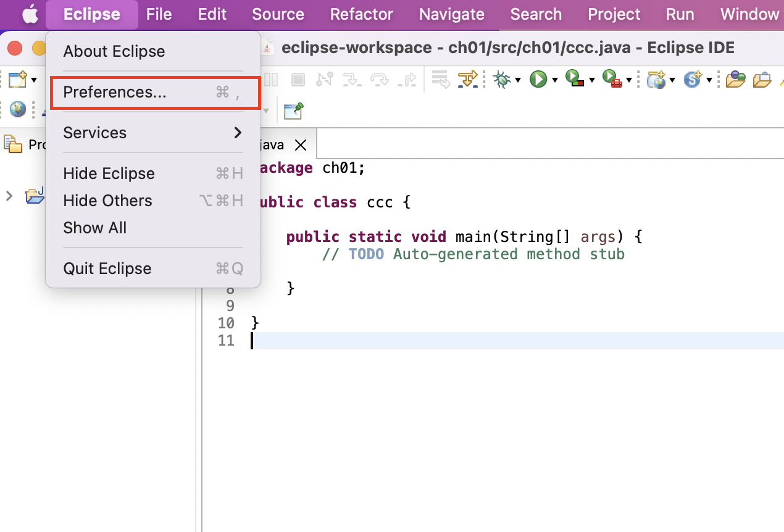Open the New Java Package dropdown arrow

coord(672,80)
